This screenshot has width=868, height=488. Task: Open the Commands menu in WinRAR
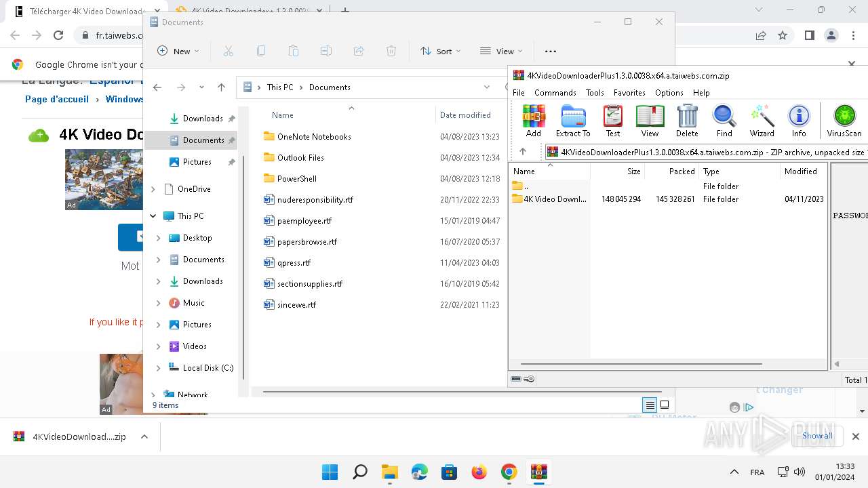[x=555, y=93]
